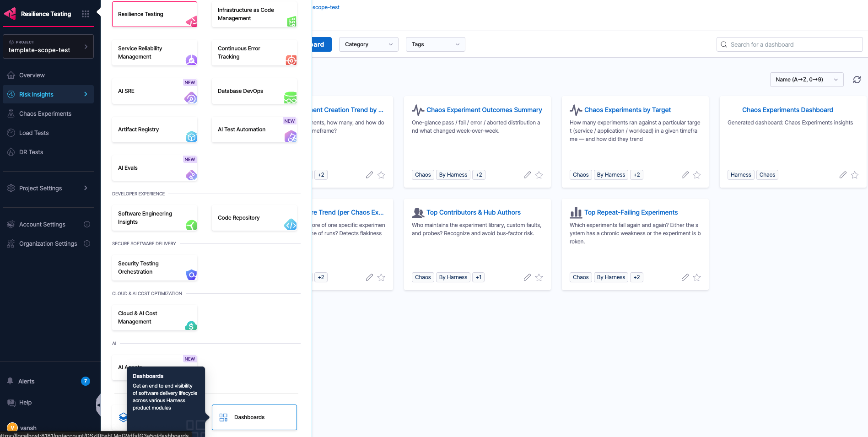Edit Chaos Experiments Dashboard pencil icon
868x437 pixels.
click(843, 175)
